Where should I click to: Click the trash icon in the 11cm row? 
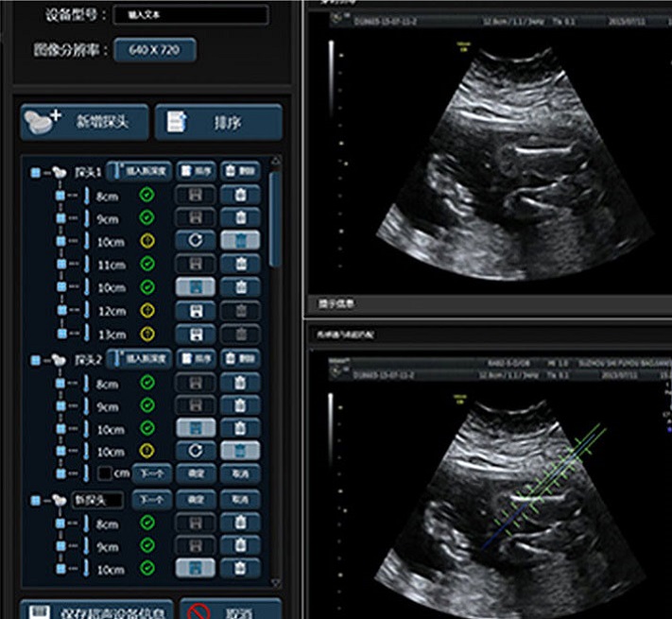(240, 265)
